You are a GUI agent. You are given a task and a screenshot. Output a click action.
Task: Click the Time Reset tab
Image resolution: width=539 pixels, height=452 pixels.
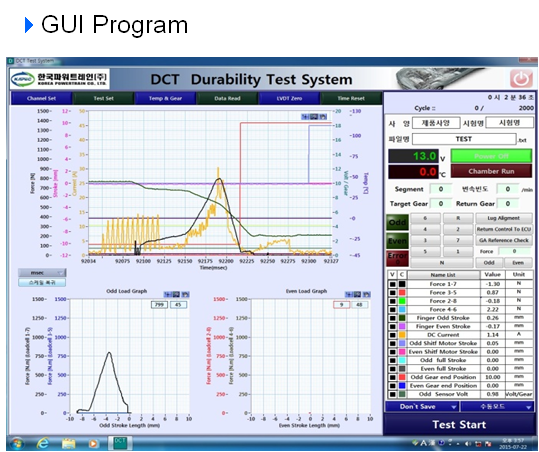point(351,98)
